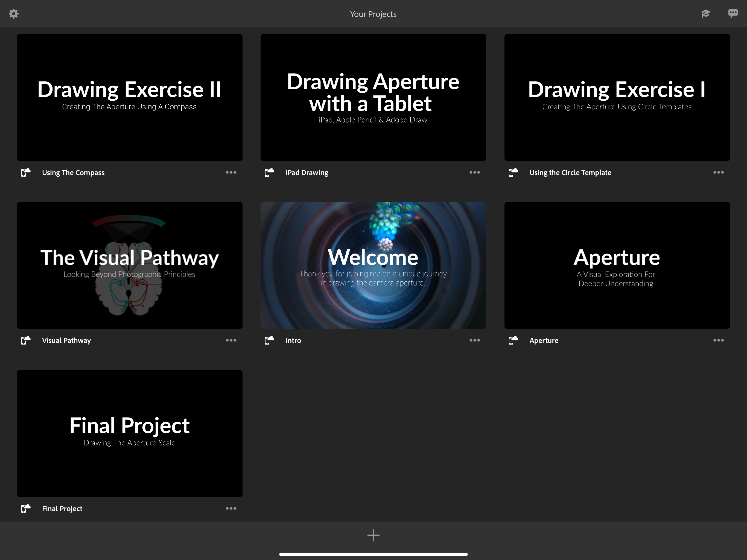Click cloud sync icon for Visual Pathway
Screen dimensions: 747x560
pyautogui.click(x=26, y=340)
